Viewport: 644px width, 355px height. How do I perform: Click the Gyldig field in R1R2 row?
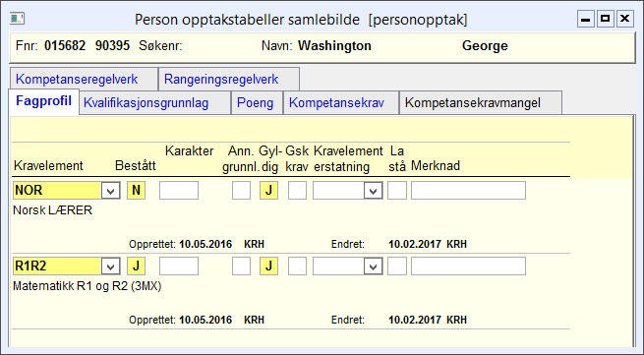[268, 266]
